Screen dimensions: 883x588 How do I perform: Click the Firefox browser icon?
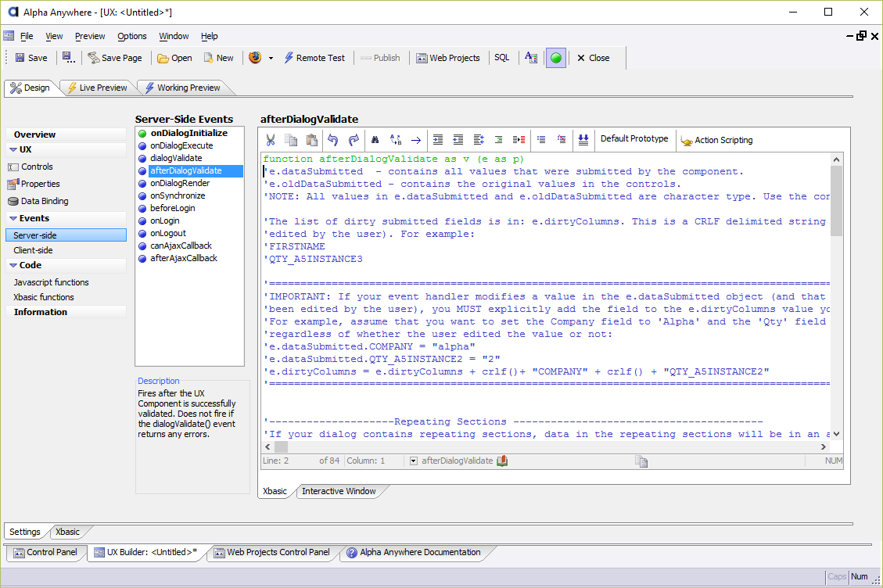tap(255, 57)
